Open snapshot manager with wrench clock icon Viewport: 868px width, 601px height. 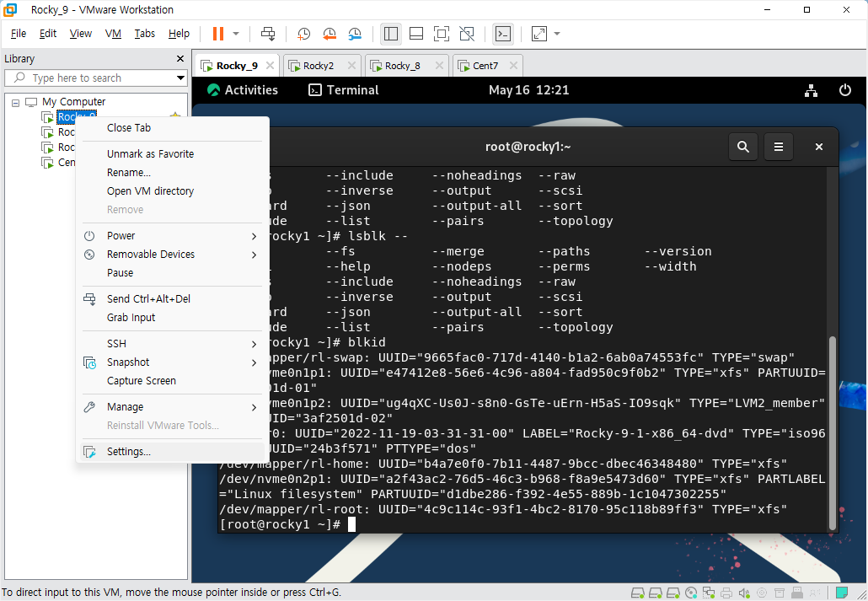point(355,34)
